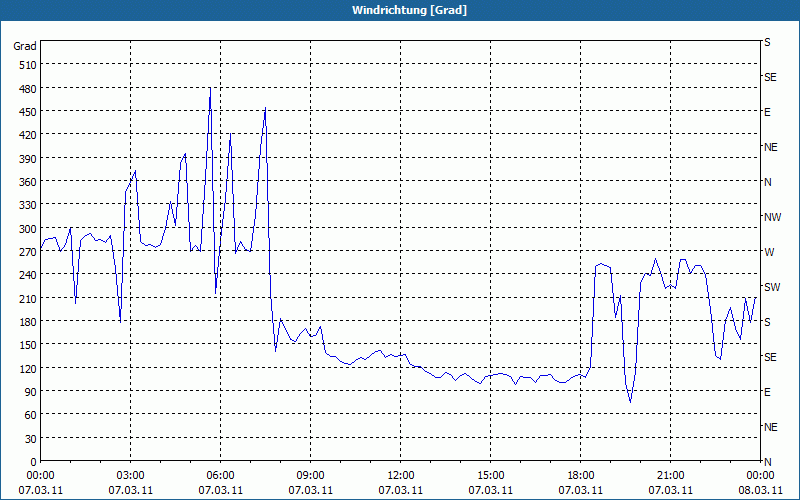Viewport: 800px width, 500px height.
Task: Click the 21:00 time axis label
Action: (x=670, y=476)
